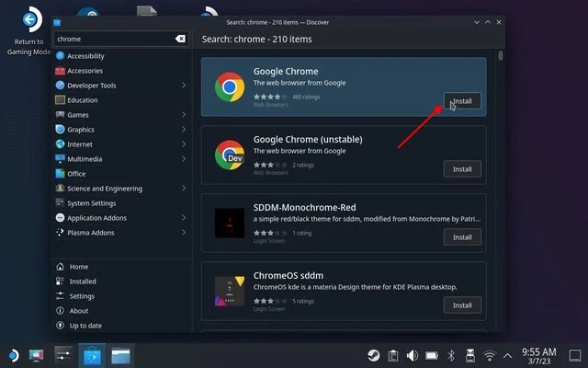Select the Developer Tools category
Image resolution: width=588 pixels, height=368 pixels.
point(120,86)
